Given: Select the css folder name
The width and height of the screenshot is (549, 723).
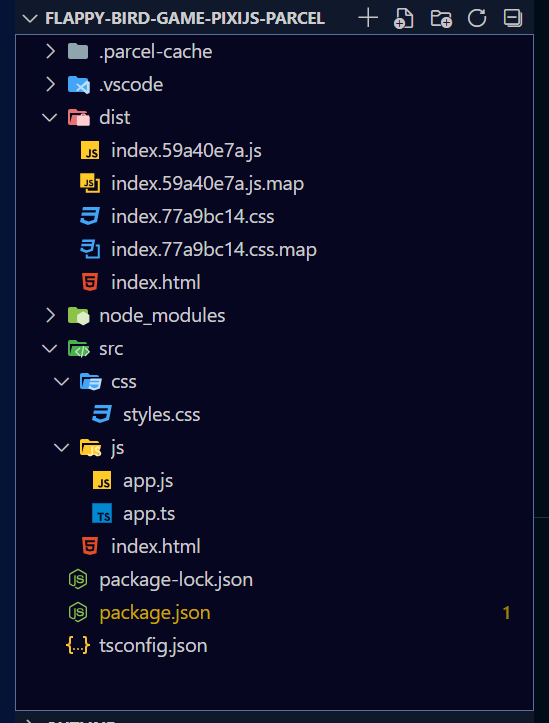Looking at the screenshot, I should 124,382.
